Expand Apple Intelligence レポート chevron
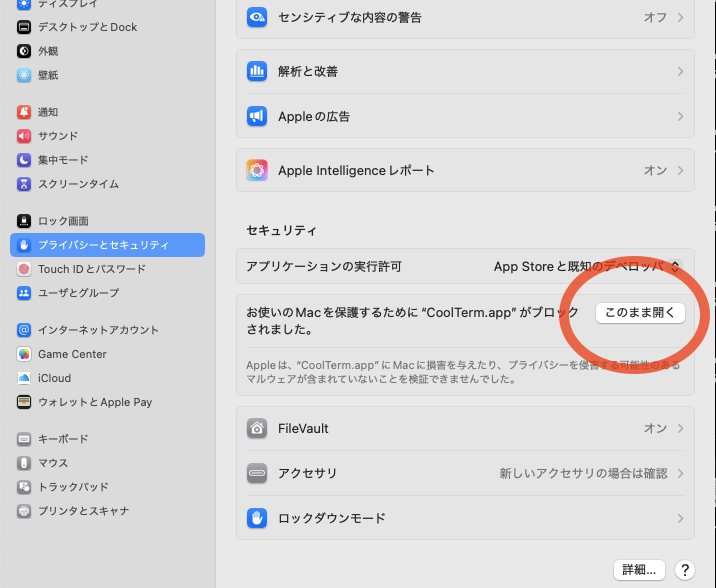The height and width of the screenshot is (588, 716). 680,170
